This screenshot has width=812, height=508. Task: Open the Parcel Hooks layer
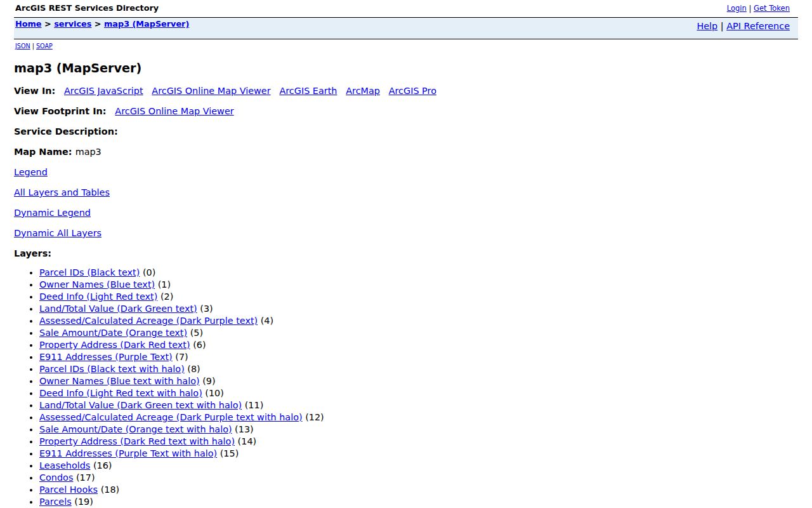pos(69,490)
